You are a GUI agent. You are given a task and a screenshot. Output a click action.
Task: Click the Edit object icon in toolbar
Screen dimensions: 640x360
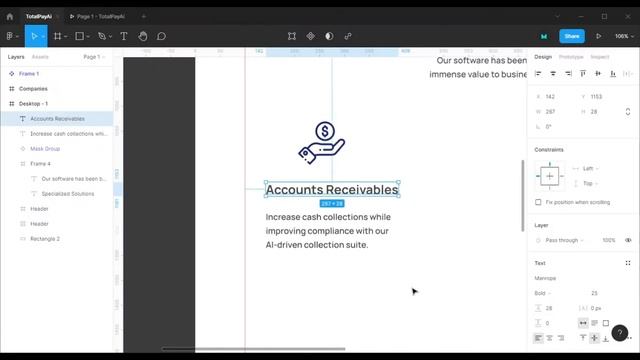pyautogui.click(x=292, y=36)
